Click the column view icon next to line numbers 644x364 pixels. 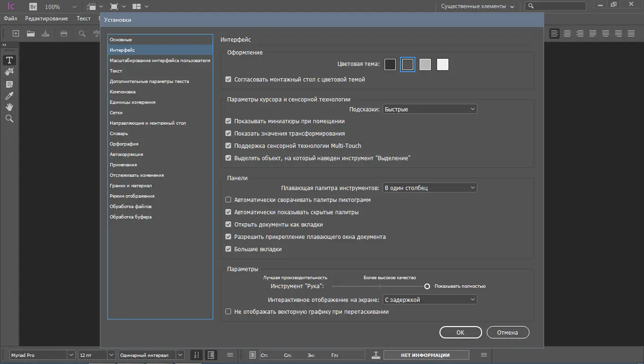point(211,355)
